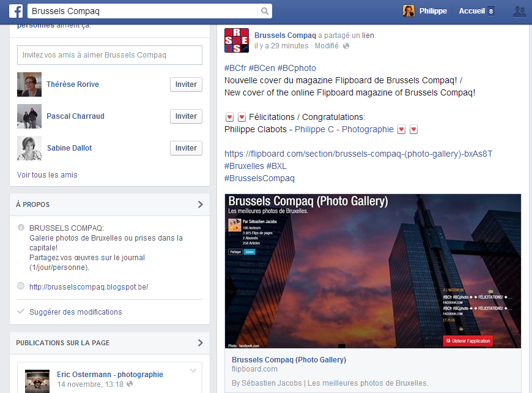
Task: Click the Modifié edited label
Action: pos(327,46)
